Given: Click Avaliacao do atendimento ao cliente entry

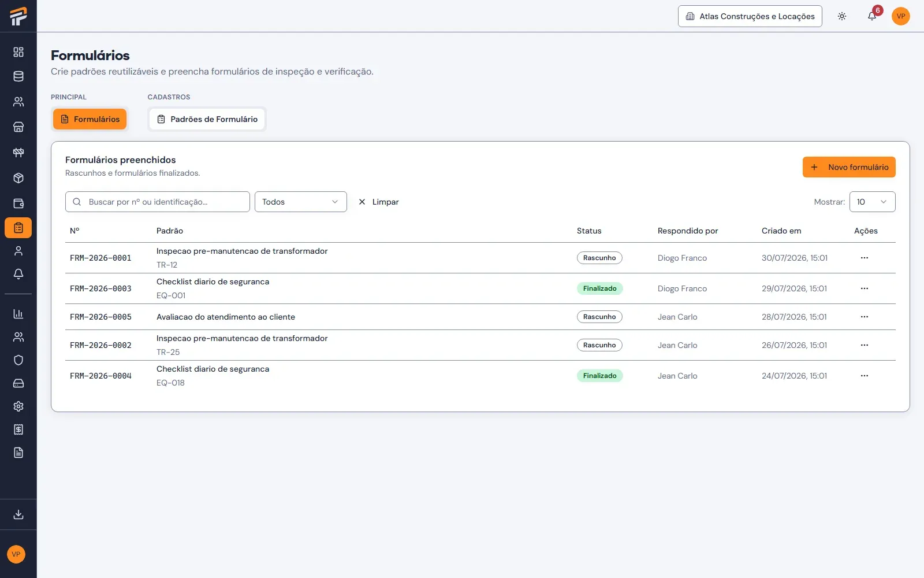Looking at the screenshot, I should tap(226, 317).
